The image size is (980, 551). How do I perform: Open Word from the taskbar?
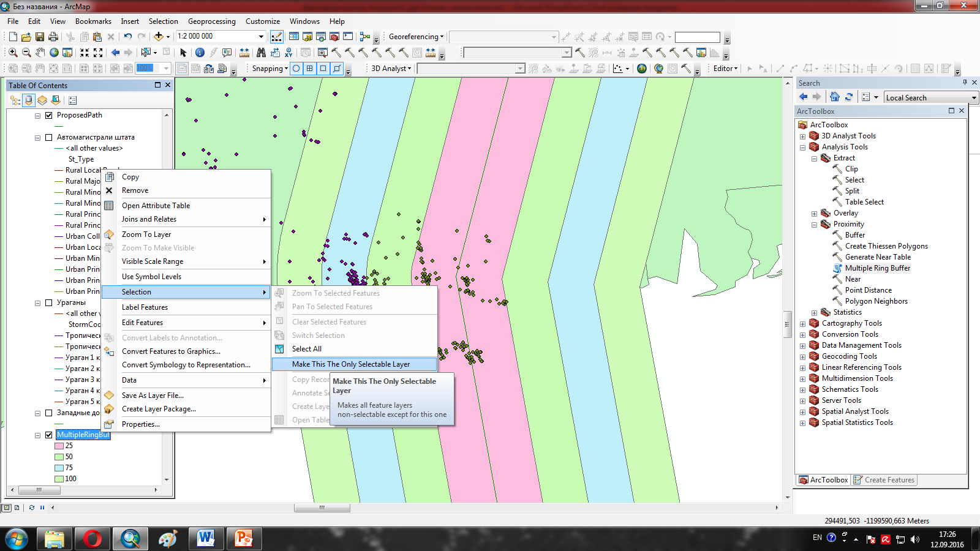coord(206,539)
